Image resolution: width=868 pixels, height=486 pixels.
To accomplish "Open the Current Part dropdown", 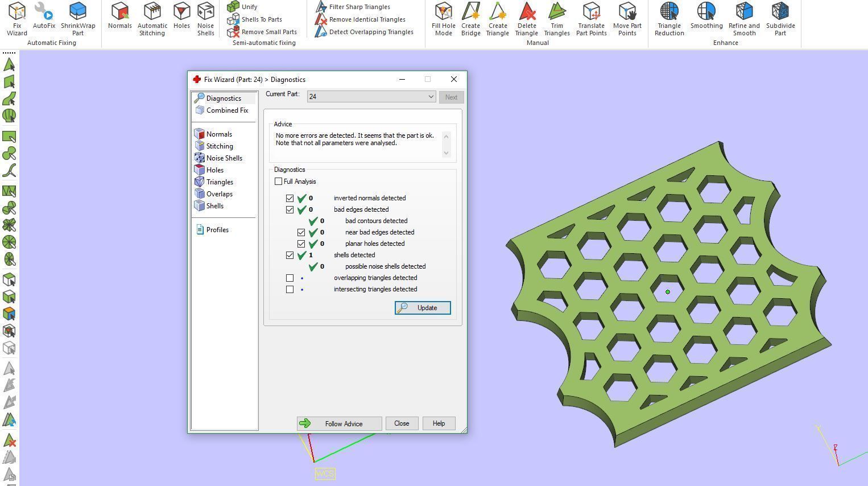I will pyautogui.click(x=371, y=97).
